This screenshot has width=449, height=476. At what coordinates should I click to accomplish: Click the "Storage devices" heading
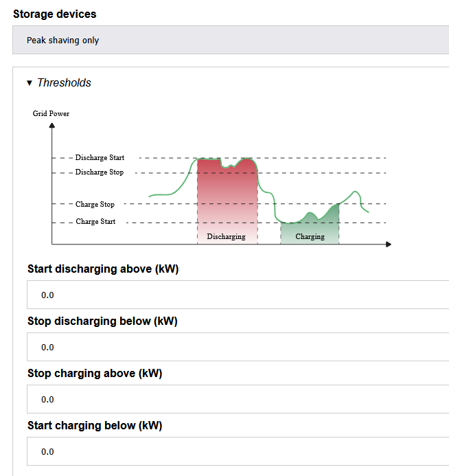pos(55,14)
